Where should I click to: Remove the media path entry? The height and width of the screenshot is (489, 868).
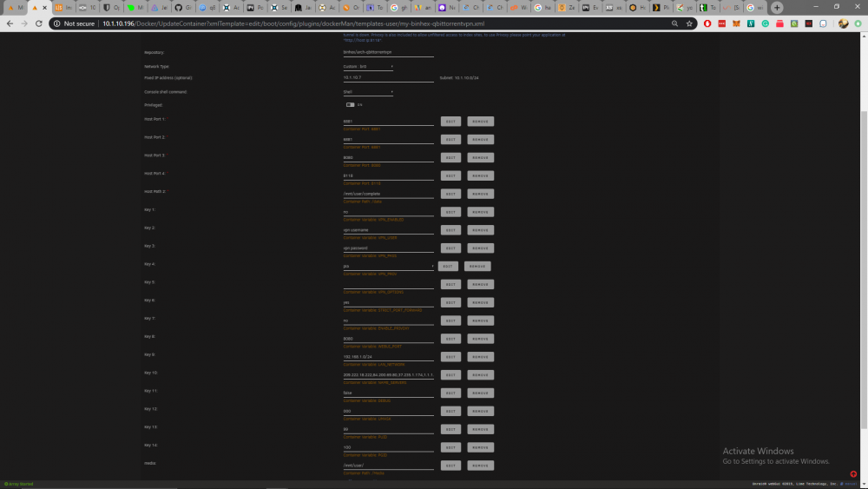pyautogui.click(x=481, y=466)
